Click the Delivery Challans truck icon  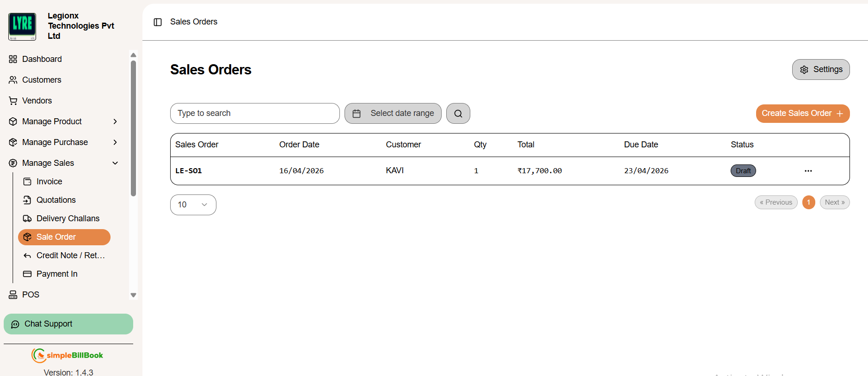[27, 218]
